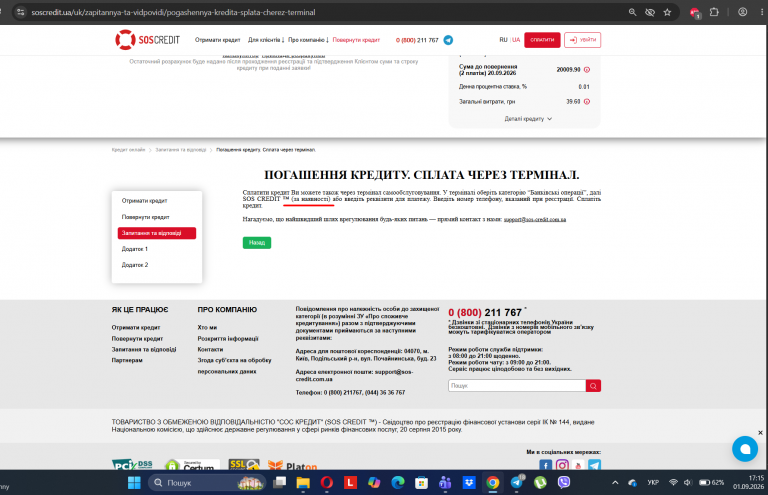Select 'Додаток 1' in sidebar
This screenshot has height=495, width=768.
coord(135,249)
